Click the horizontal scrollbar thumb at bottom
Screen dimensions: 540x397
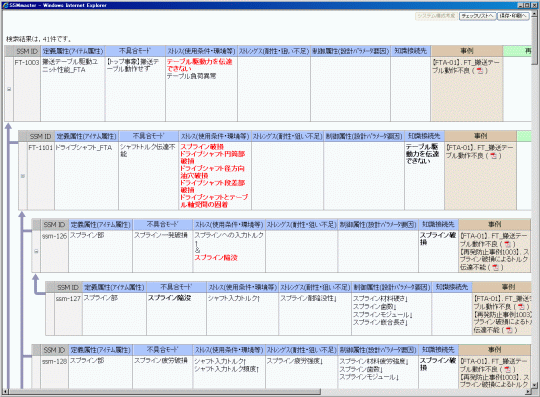164,392
